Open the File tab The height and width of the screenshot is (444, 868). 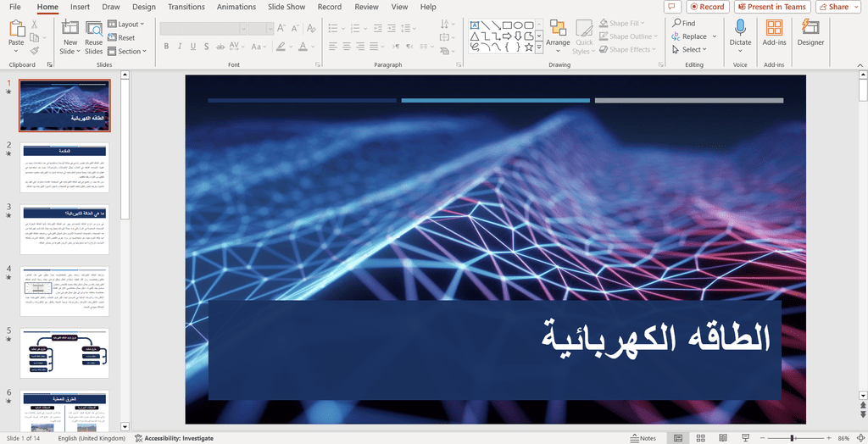coord(15,7)
